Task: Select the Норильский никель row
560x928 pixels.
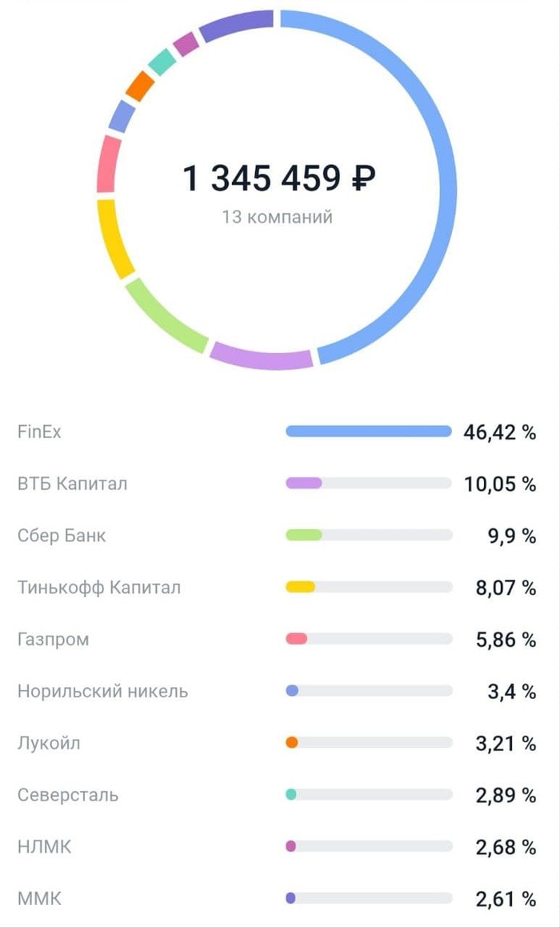Action: tap(102, 691)
